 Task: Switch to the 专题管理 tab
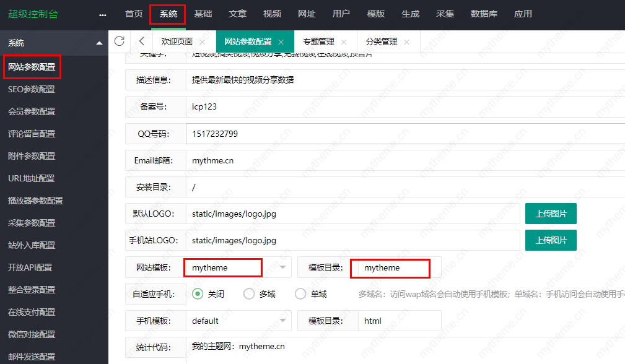(x=318, y=42)
